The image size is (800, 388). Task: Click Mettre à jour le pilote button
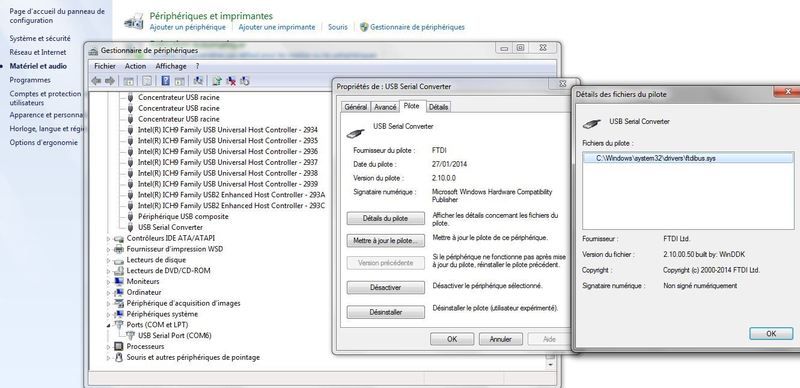coord(385,240)
